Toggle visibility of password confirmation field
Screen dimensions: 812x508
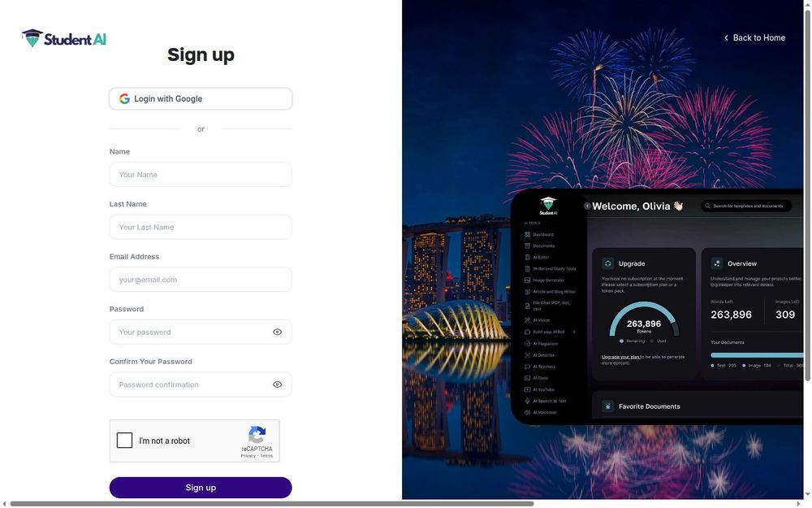click(x=278, y=384)
